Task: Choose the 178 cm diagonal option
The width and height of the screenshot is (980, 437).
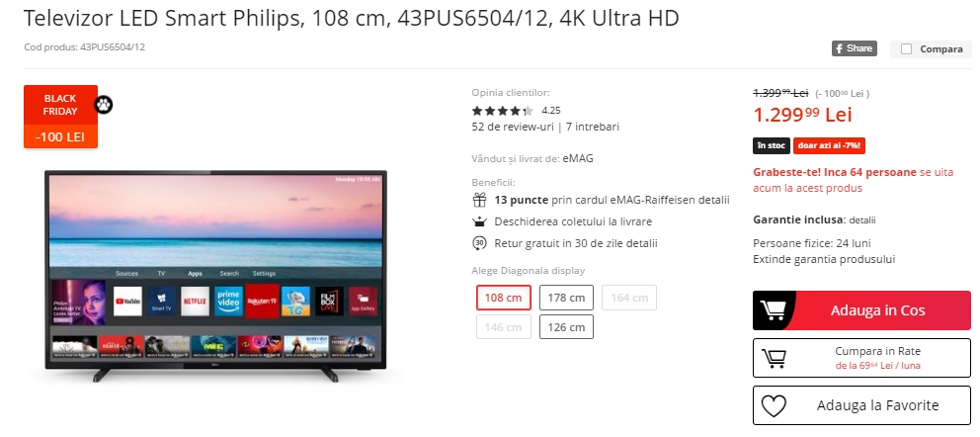Action: click(566, 298)
